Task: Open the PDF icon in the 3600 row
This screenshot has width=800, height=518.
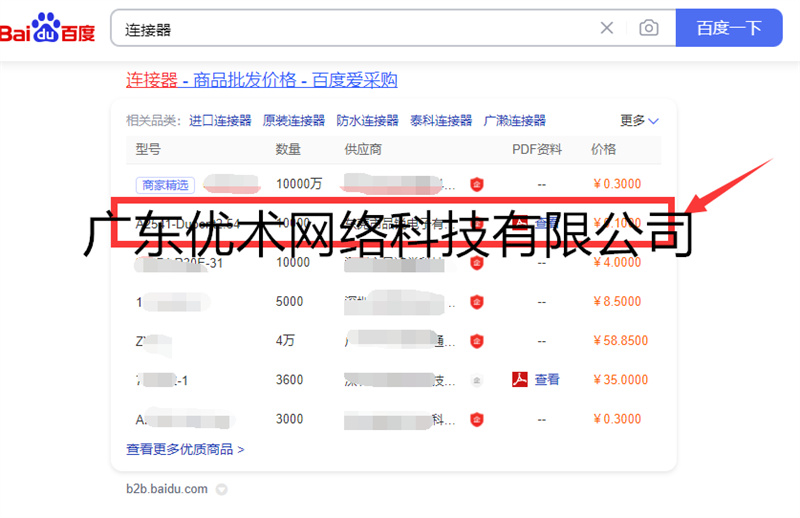Action: (519, 379)
